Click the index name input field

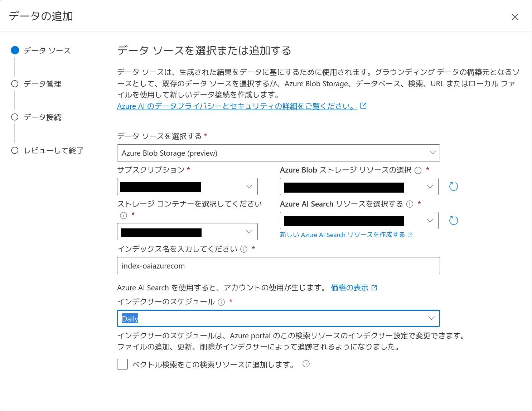tap(278, 266)
